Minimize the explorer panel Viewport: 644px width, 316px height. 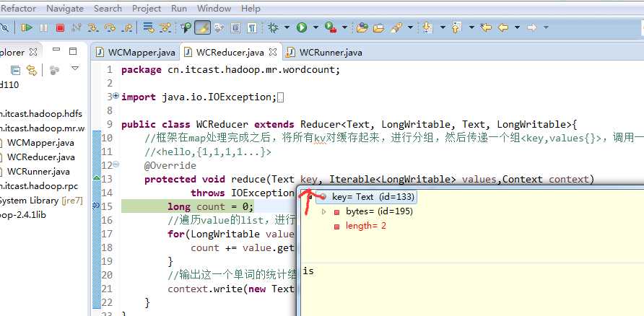point(56,50)
